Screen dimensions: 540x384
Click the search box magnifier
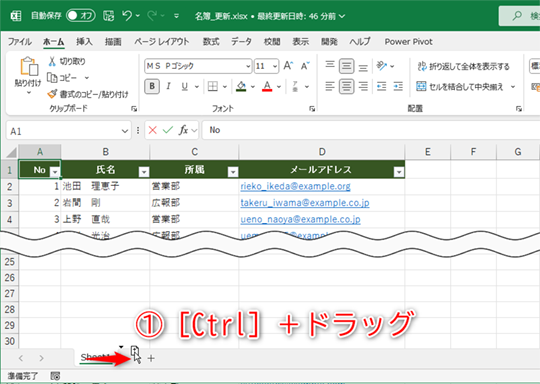click(517, 16)
